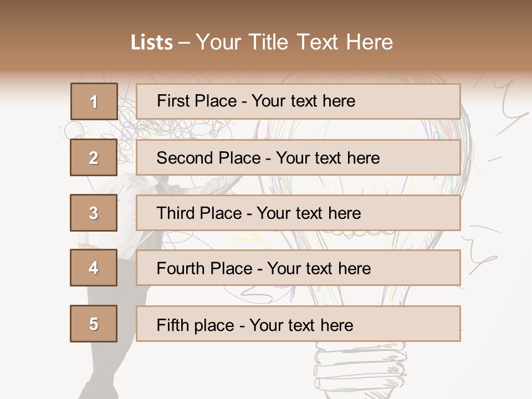Click 'Fifth place - Your text here' bar
Image resolution: width=532 pixels, height=399 pixels.
(298, 324)
